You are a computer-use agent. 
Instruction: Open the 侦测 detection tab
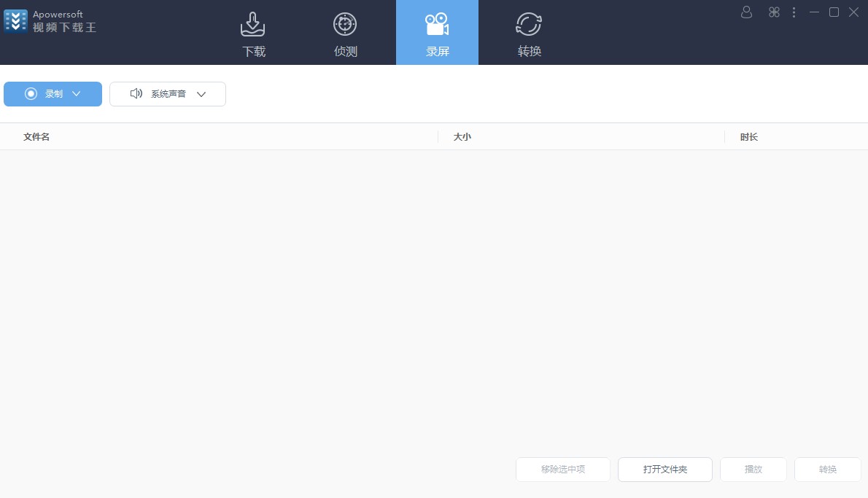pyautogui.click(x=345, y=33)
